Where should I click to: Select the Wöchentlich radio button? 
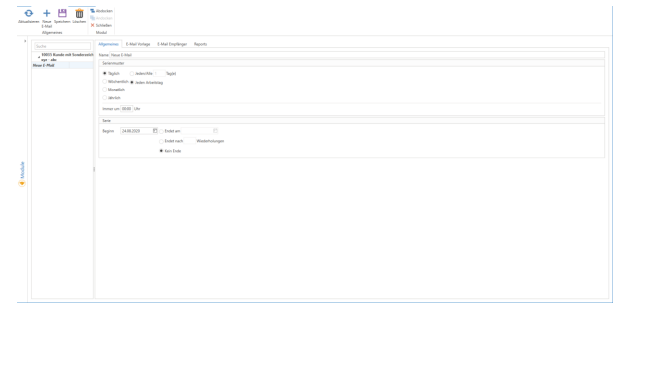105,82
